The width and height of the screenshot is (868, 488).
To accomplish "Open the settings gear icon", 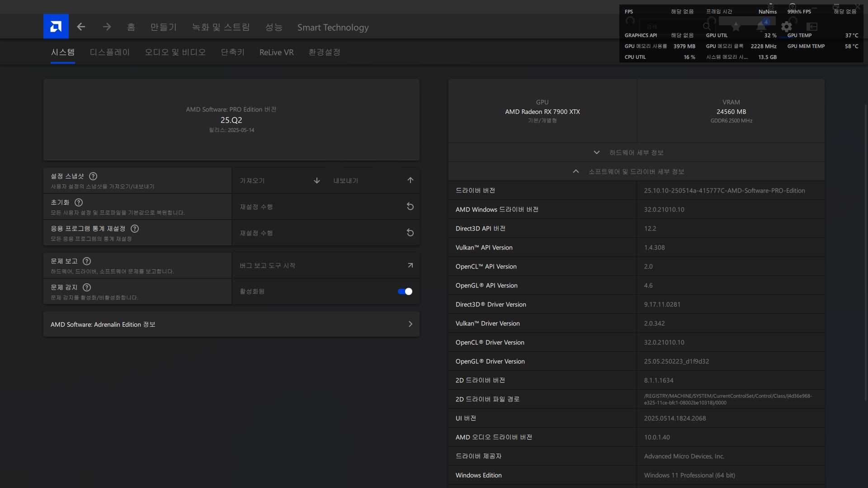I will pos(787,27).
